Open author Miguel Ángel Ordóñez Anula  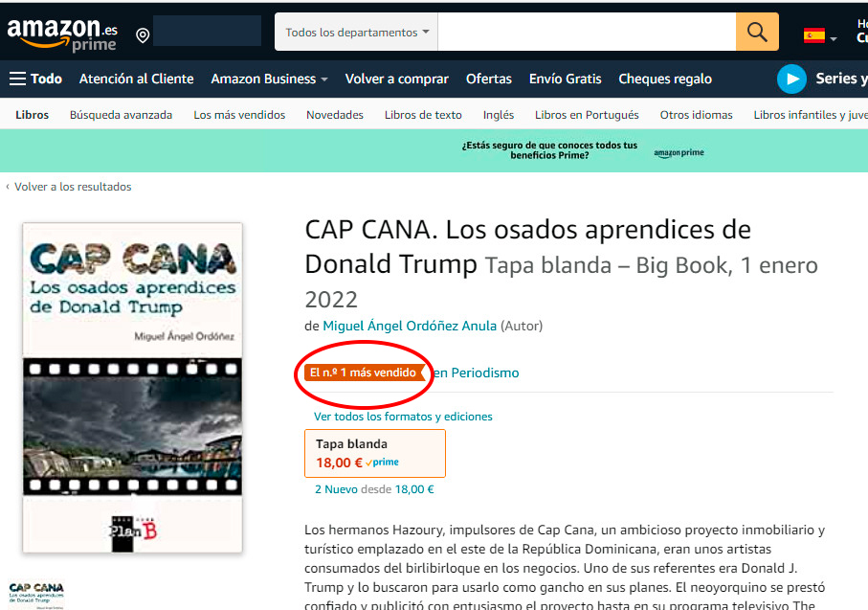pos(410,326)
